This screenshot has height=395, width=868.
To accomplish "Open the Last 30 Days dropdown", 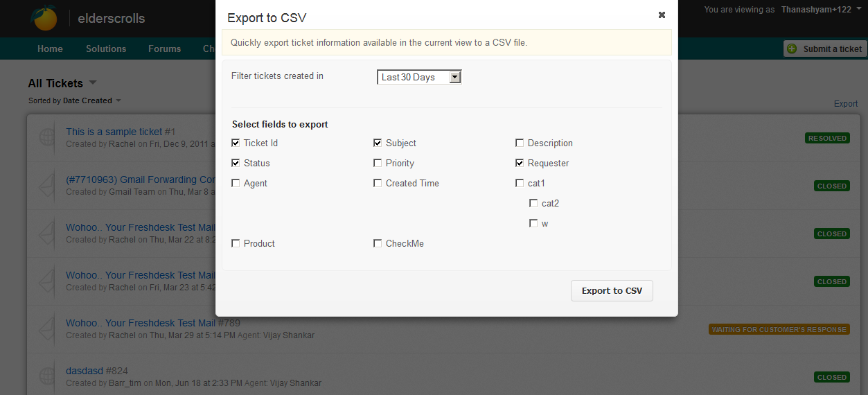I will [419, 77].
